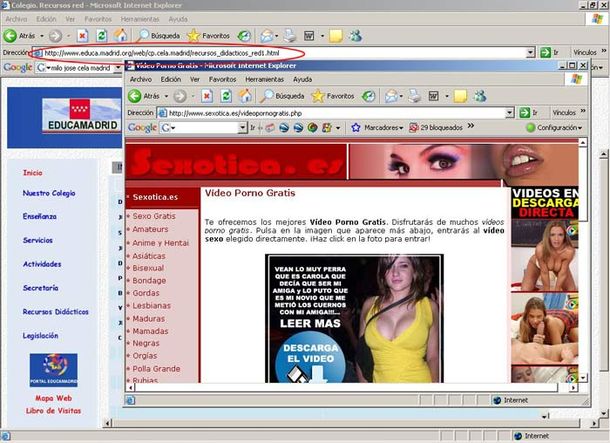This screenshot has width=610, height=443.
Task: Open the Atrás history dropdown in popup window
Action: 167,96
